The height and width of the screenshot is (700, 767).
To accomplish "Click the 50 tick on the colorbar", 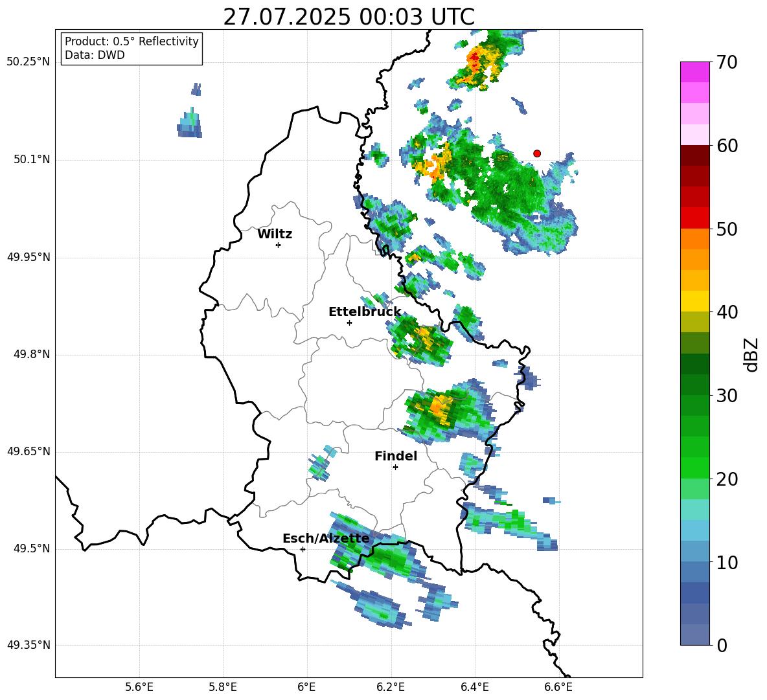I will 727,229.
